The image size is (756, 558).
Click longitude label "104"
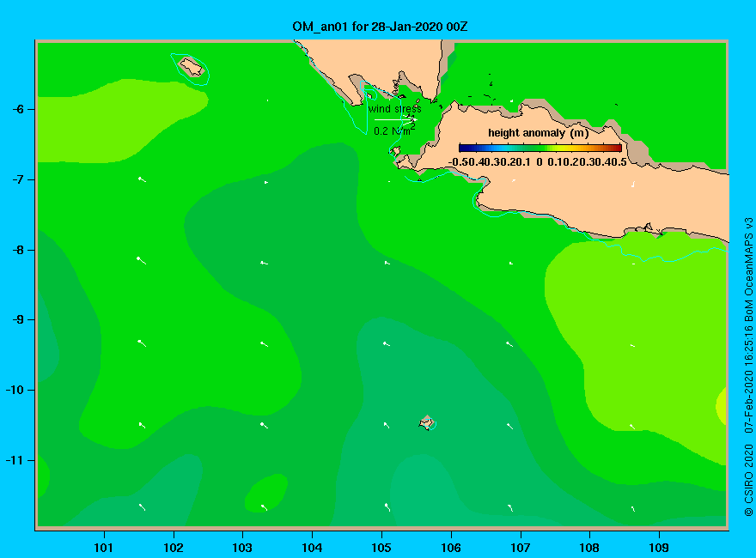[312, 548]
